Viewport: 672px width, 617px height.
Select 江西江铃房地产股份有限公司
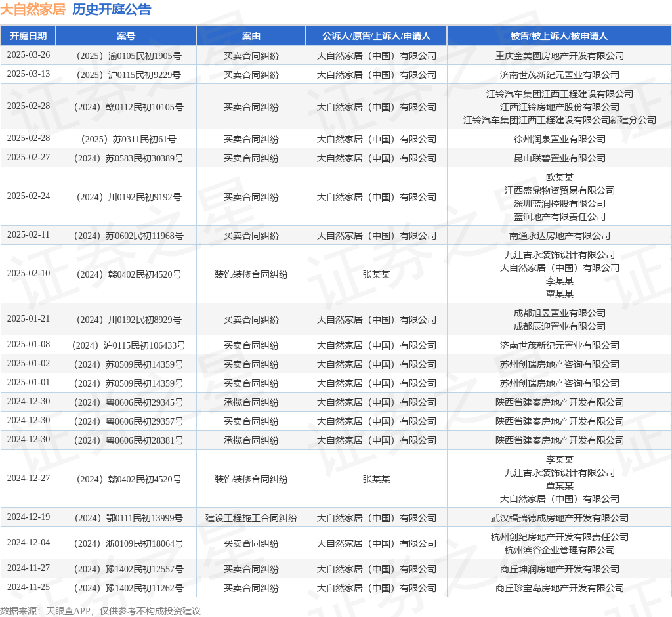point(559,107)
